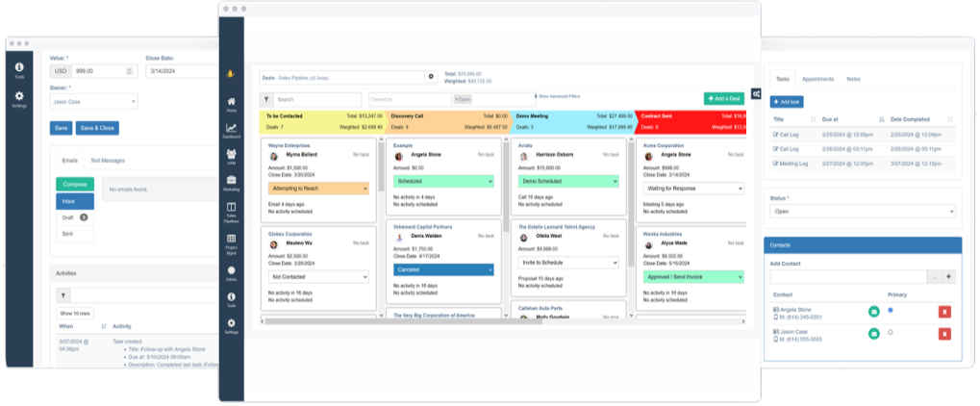Image resolution: width=980 pixels, height=406 pixels.
Task: Open Tools in the left window sidebar
Action: [x=19, y=70]
